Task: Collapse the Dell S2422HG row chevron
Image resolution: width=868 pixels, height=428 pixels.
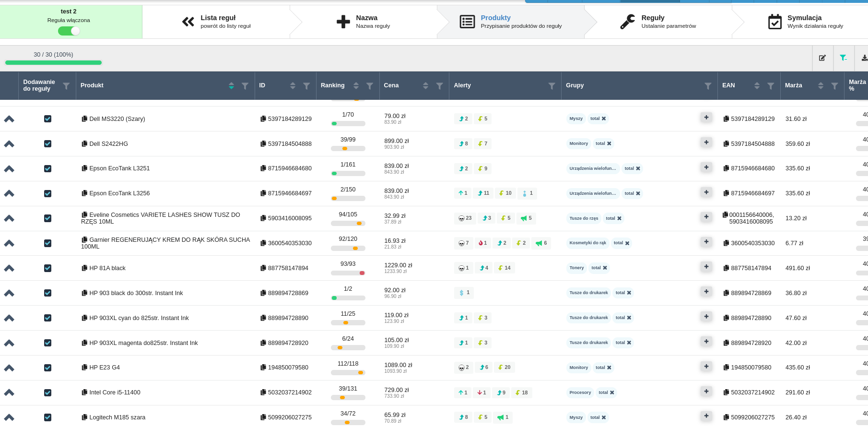Action: [9, 144]
